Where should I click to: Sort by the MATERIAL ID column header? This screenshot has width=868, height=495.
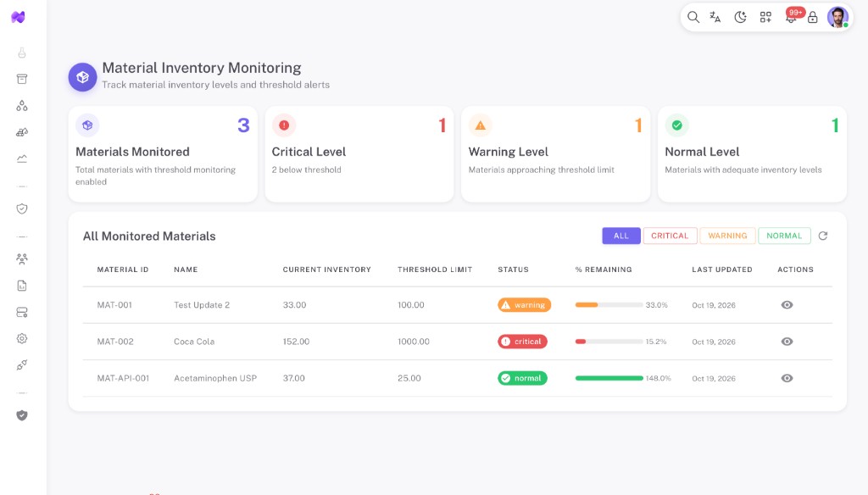(x=123, y=270)
